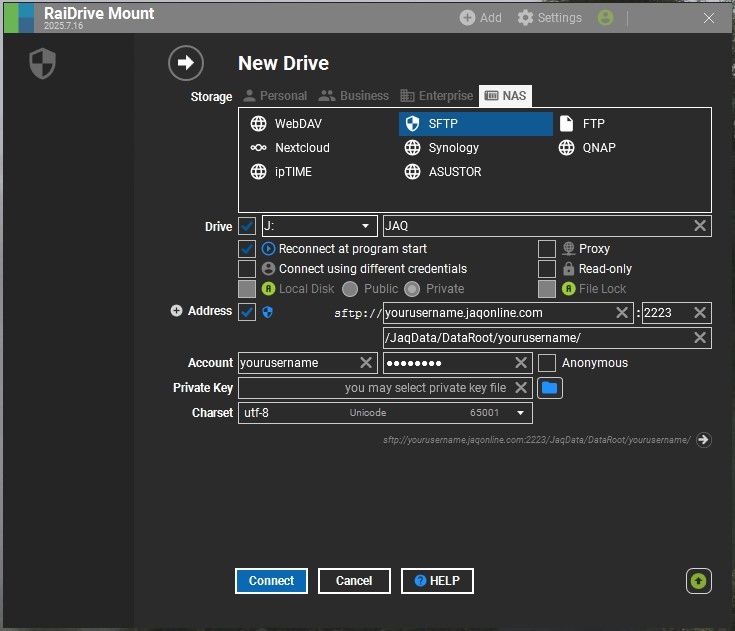This screenshot has height=631, width=735.
Task: Browse for private key file folder icon
Action: click(x=550, y=388)
